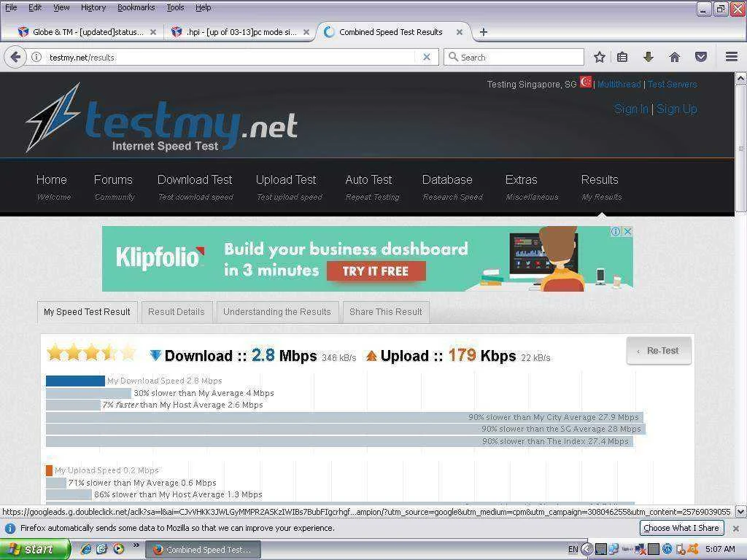Show hidden tray icons arrow

tap(587, 549)
